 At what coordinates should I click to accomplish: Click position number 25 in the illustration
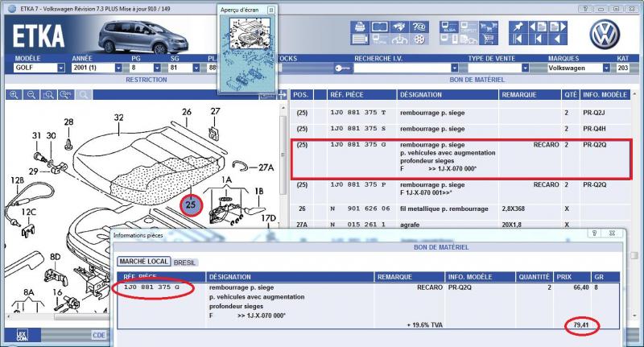point(191,204)
